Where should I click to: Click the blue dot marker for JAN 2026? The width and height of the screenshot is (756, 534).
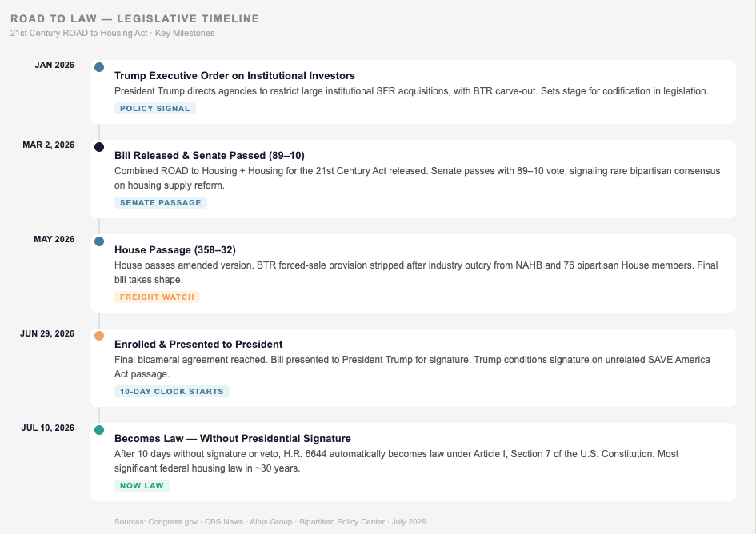pyautogui.click(x=99, y=67)
